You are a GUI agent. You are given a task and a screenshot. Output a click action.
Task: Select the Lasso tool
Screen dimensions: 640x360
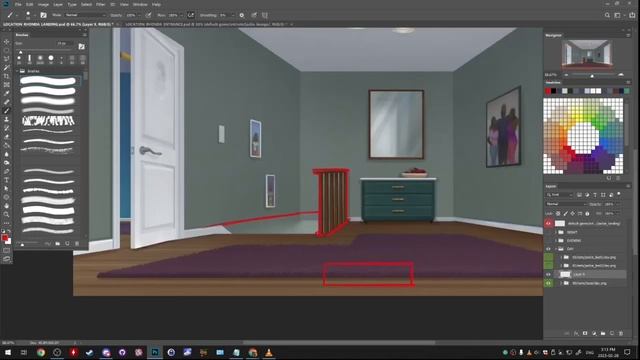(x=7, y=59)
